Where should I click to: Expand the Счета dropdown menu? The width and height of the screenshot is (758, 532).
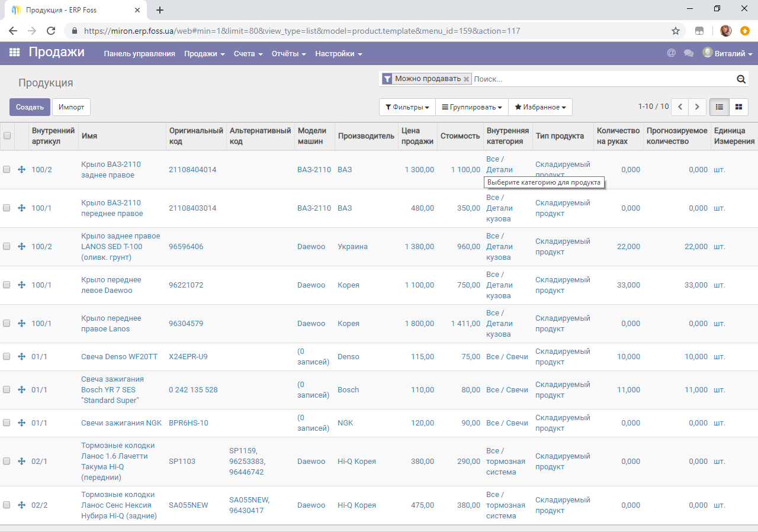coord(248,53)
